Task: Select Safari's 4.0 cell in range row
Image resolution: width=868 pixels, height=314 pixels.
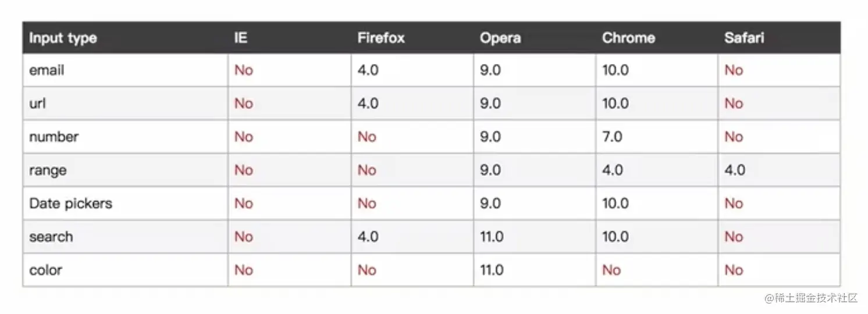Action: (735, 170)
